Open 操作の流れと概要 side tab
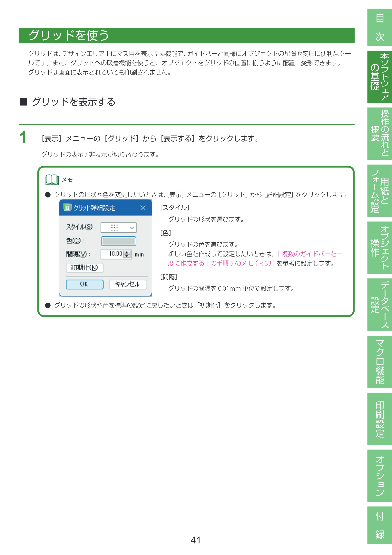Screen dimensions: 392x555 pos(379,133)
